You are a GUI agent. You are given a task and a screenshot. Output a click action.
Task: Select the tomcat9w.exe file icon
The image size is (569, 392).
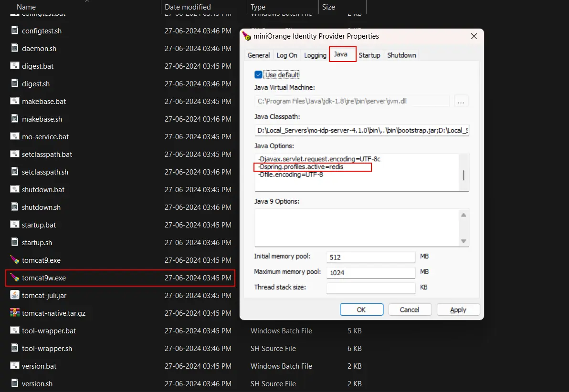click(x=14, y=278)
